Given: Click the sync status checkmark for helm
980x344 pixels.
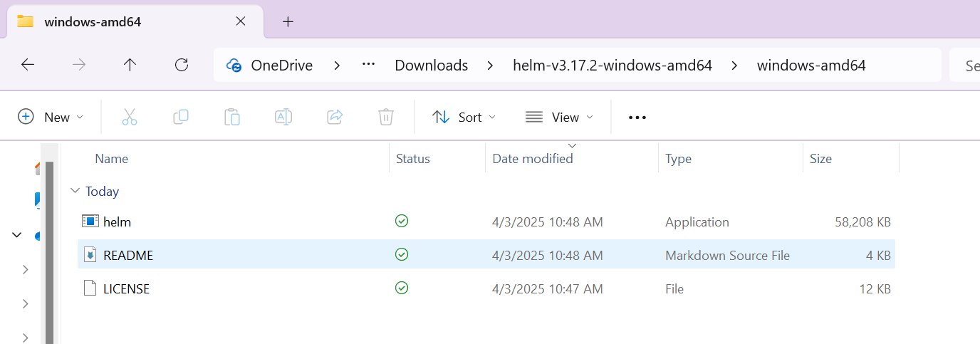Looking at the screenshot, I should click(x=402, y=221).
